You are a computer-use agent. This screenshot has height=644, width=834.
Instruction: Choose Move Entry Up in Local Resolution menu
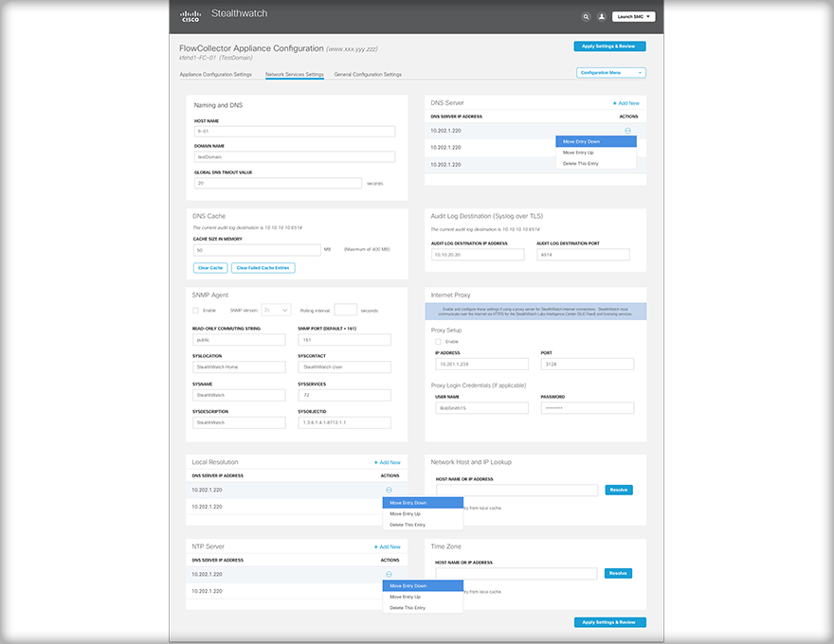click(x=423, y=514)
